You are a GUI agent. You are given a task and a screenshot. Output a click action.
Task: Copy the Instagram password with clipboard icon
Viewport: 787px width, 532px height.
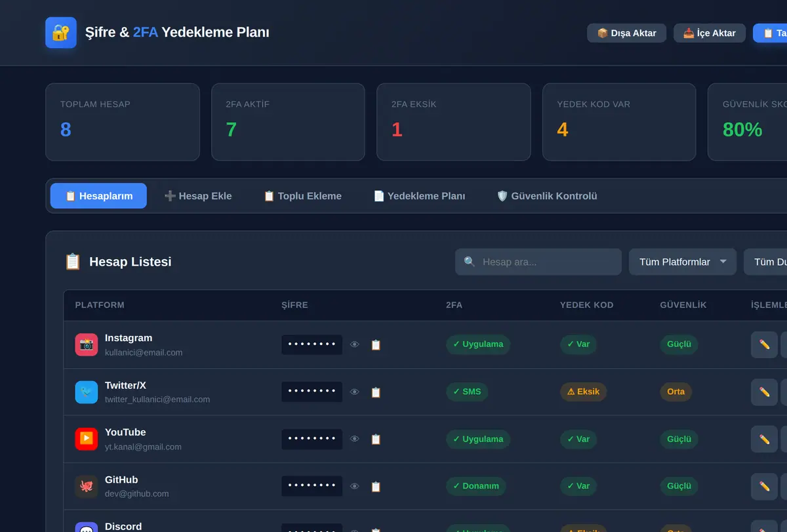coord(376,344)
